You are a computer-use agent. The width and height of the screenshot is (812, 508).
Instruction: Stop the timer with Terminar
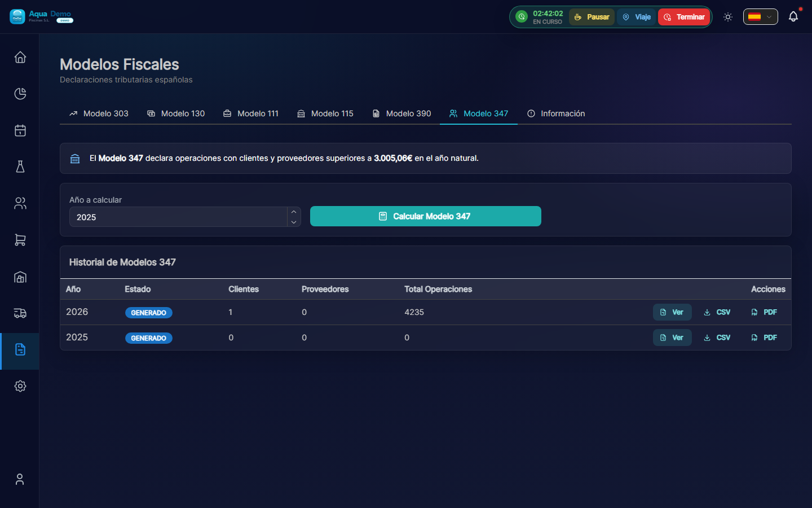684,17
